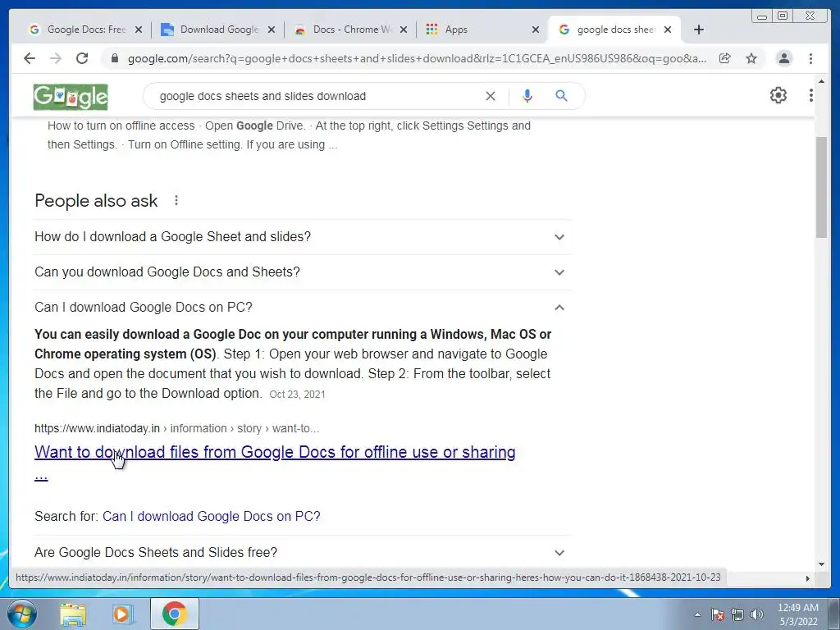Share this page via address bar icon
840x630 pixels.
pos(725,58)
